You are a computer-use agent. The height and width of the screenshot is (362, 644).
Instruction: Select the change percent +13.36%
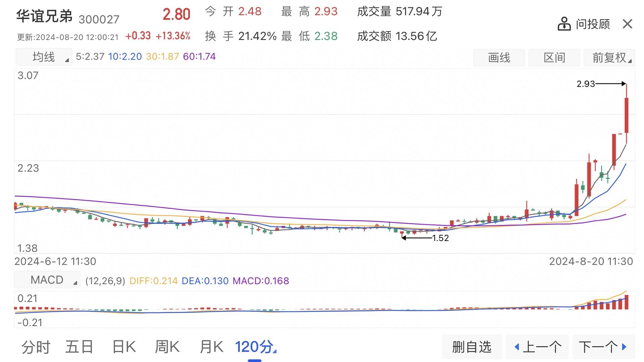(x=173, y=36)
